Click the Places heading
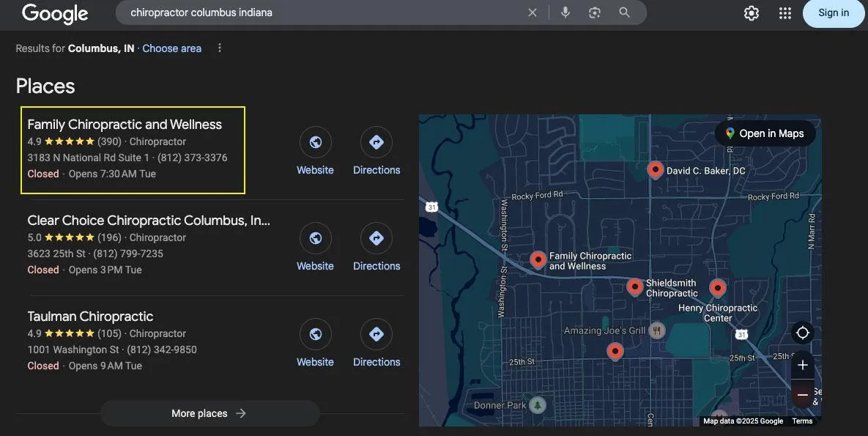The image size is (868, 436). (45, 86)
